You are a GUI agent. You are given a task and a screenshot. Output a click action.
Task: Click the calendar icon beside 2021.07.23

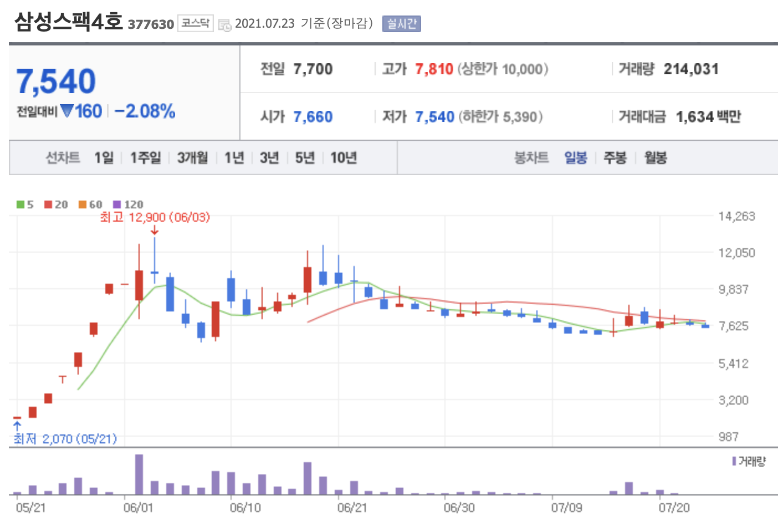224,25
